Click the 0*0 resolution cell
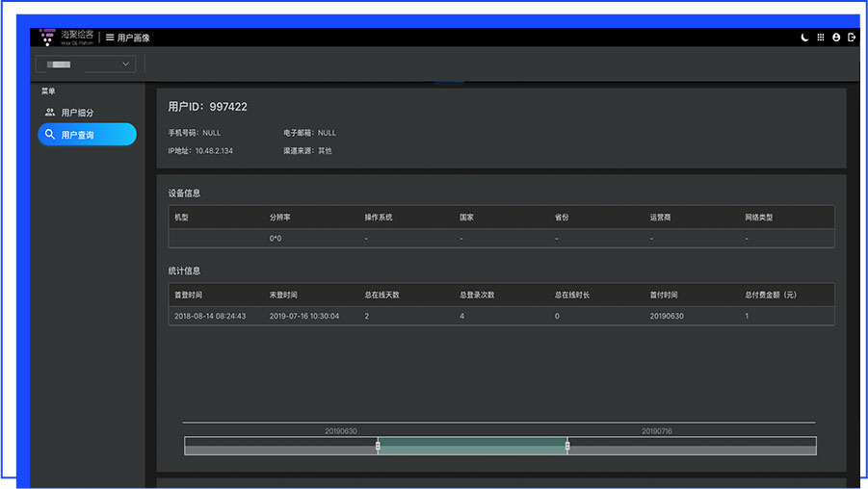This screenshot has height=489, width=868. coord(276,239)
